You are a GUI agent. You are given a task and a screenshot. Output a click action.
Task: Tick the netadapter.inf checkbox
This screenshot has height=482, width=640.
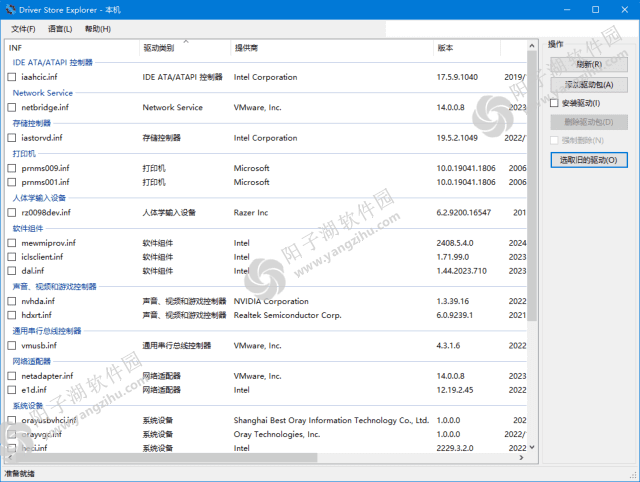(12, 376)
